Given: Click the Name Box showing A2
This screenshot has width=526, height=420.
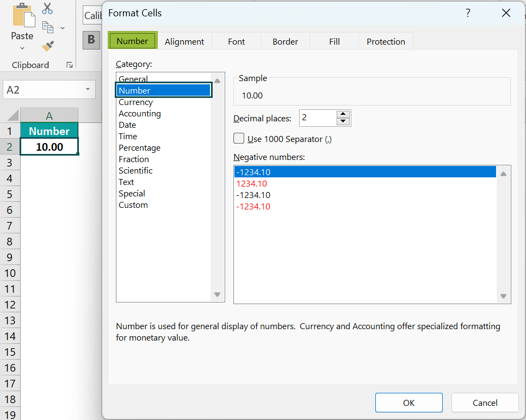Looking at the screenshot, I should pos(49,90).
